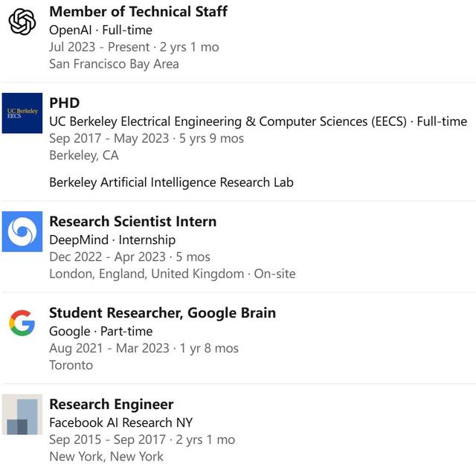Open the Member of Technical Staff title
Image resolution: width=476 pixels, height=470 pixels.
(138, 11)
